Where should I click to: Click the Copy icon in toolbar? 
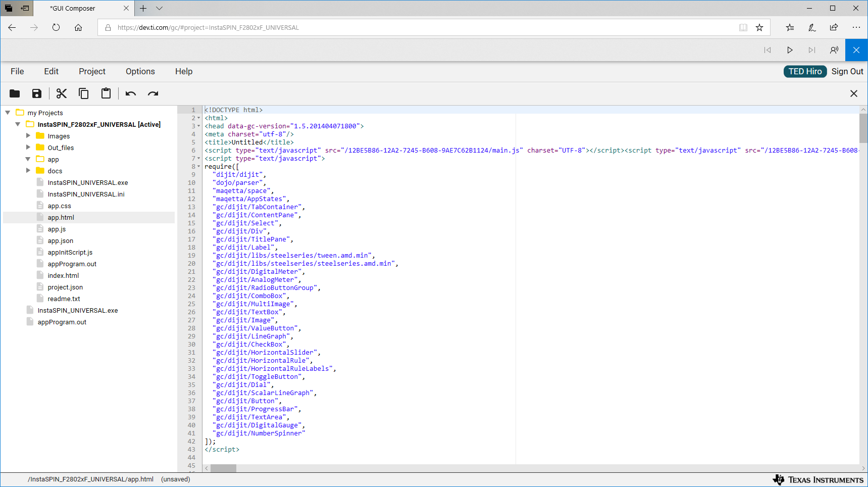tap(84, 93)
